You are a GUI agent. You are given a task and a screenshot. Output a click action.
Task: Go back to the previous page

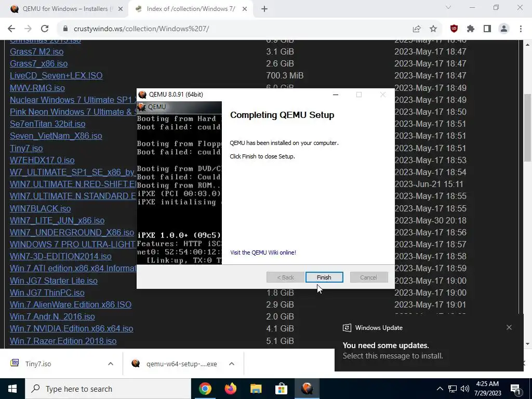point(11,29)
